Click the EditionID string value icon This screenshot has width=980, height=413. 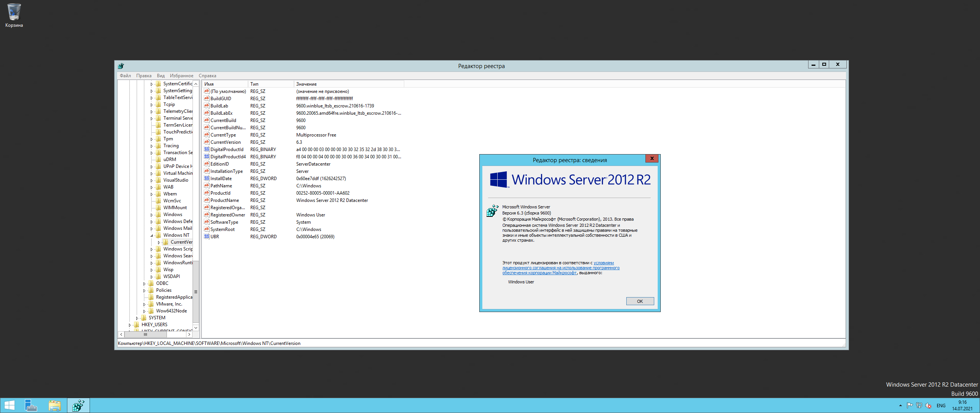207,164
